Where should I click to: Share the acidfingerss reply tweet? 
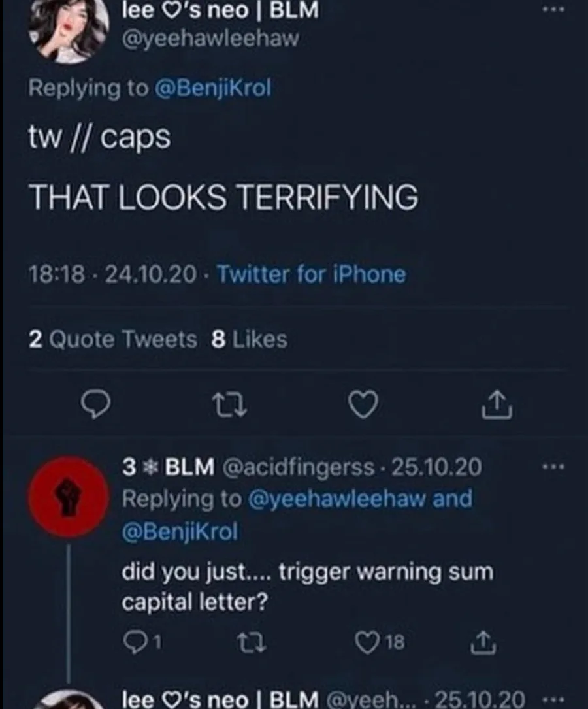point(480,644)
